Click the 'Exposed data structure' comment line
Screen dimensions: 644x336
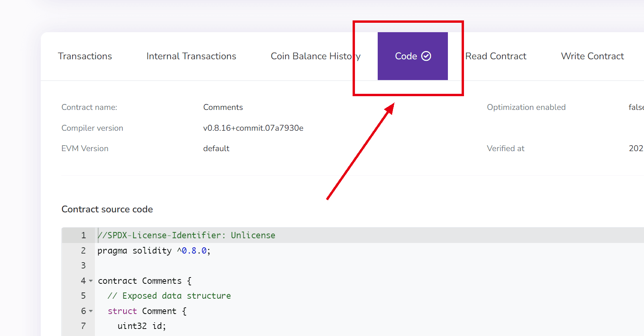click(169, 296)
